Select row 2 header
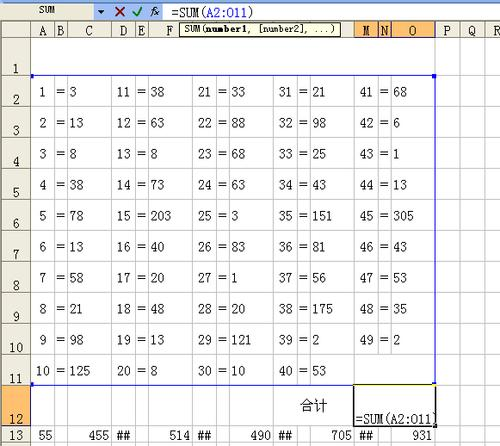The height and width of the screenshot is (446, 500). (x=16, y=91)
